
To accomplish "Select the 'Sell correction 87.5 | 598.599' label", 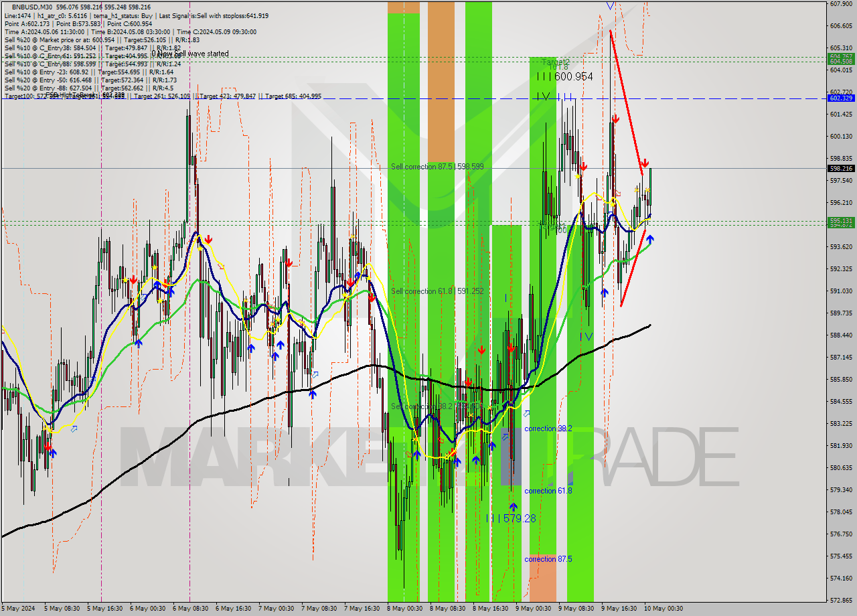I will [437, 166].
